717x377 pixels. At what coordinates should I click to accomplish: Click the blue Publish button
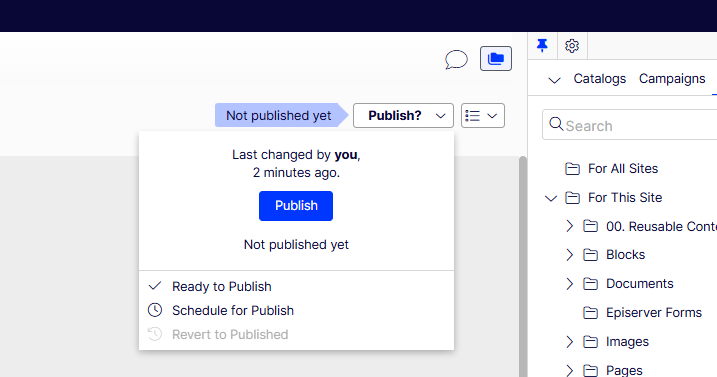pos(296,206)
